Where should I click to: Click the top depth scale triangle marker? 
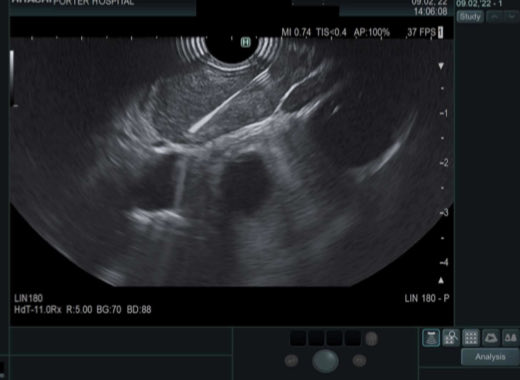(x=441, y=66)
